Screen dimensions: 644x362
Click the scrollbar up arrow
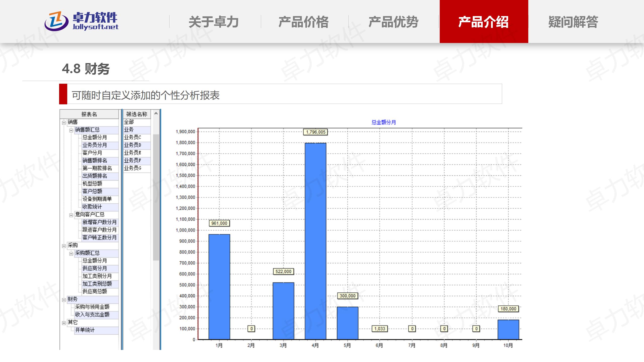point(156,113)
